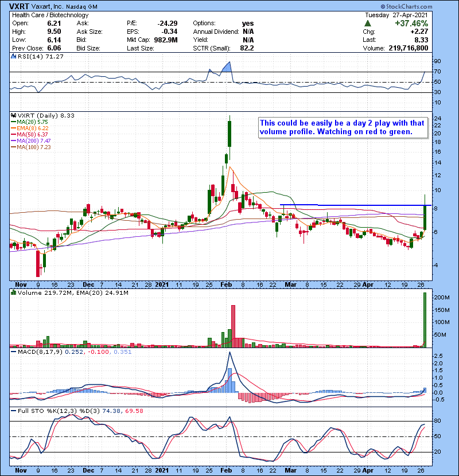Click the Open value 6.21
The width and height of the screenshot is (459, 476).
[x=54, y=24]
